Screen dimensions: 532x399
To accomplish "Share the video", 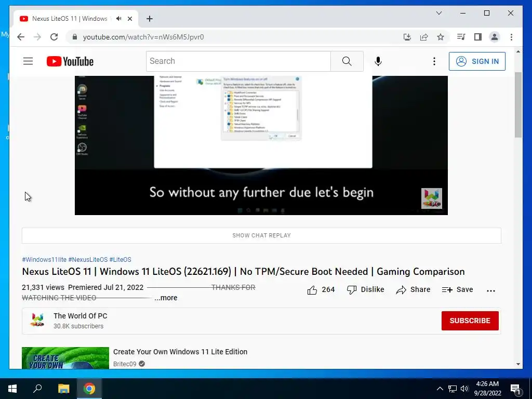I will coord(413,290).
